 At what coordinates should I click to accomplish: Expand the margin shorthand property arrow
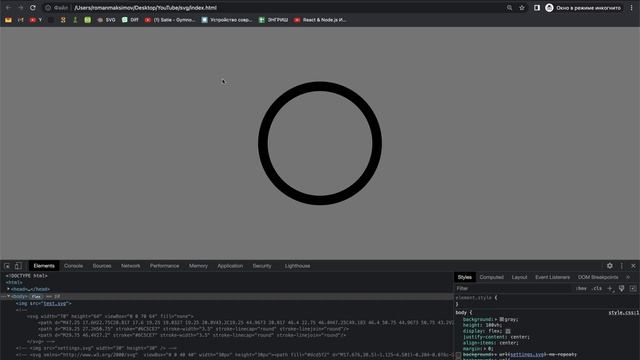pyautogui.click(x=484, y=349)
